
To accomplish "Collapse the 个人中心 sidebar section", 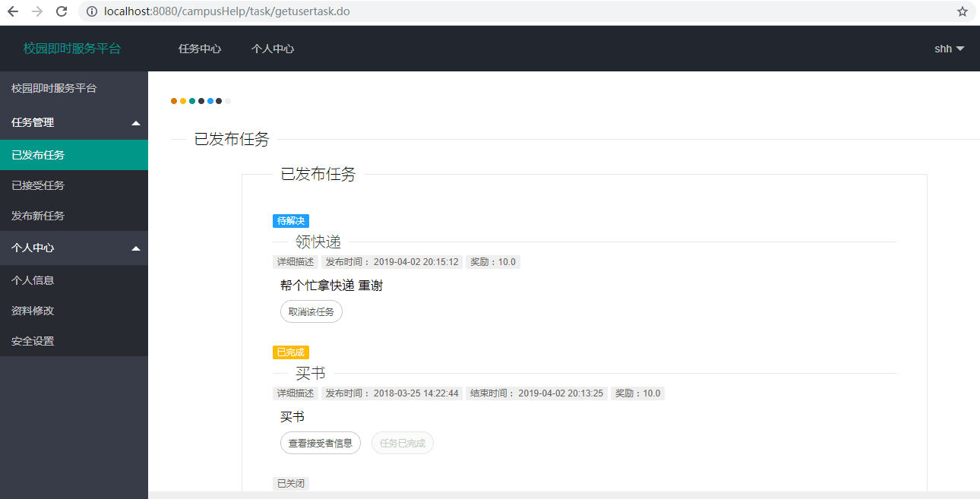I will (x=74, y=248).
